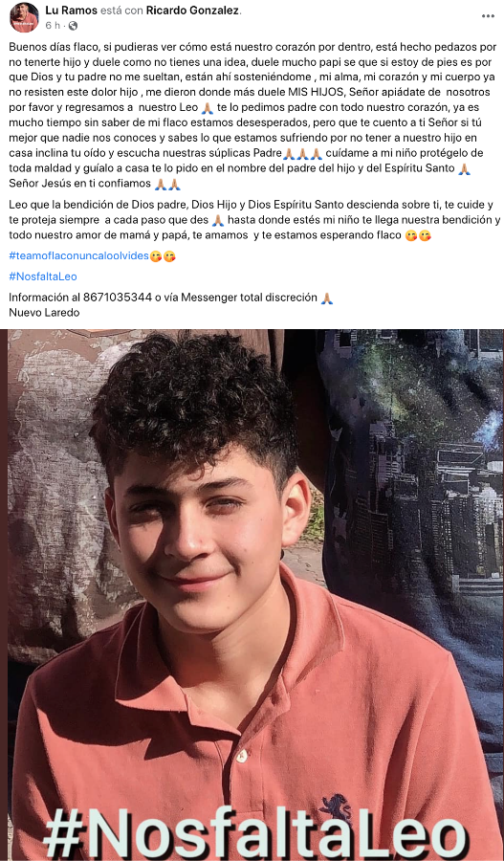Follow the #teamoflaconuncaloolvides hashtag
The image size is (504, 861).
(x=79, y=255)
